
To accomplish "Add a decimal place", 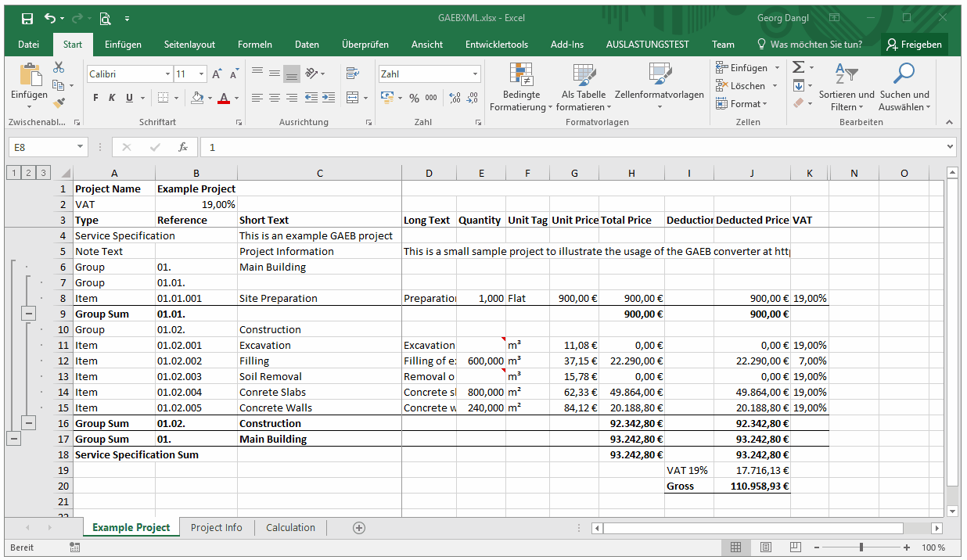I will click(x=455, y=98).
